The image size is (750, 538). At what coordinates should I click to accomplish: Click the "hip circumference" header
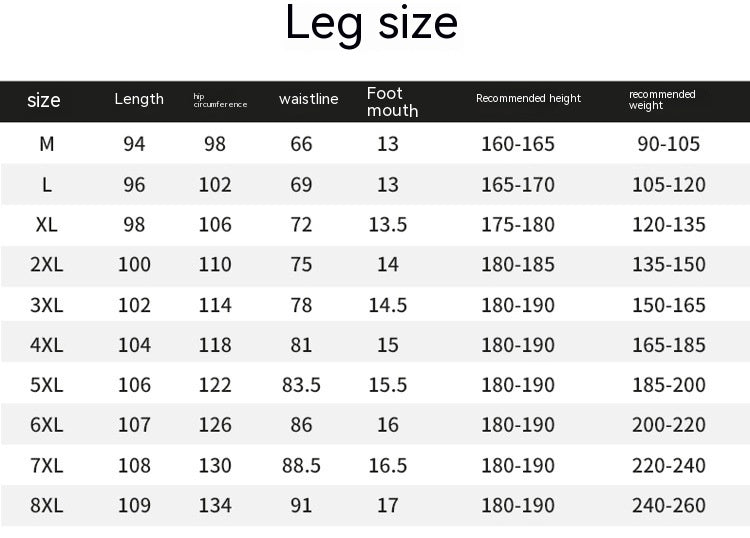point(219,100)
